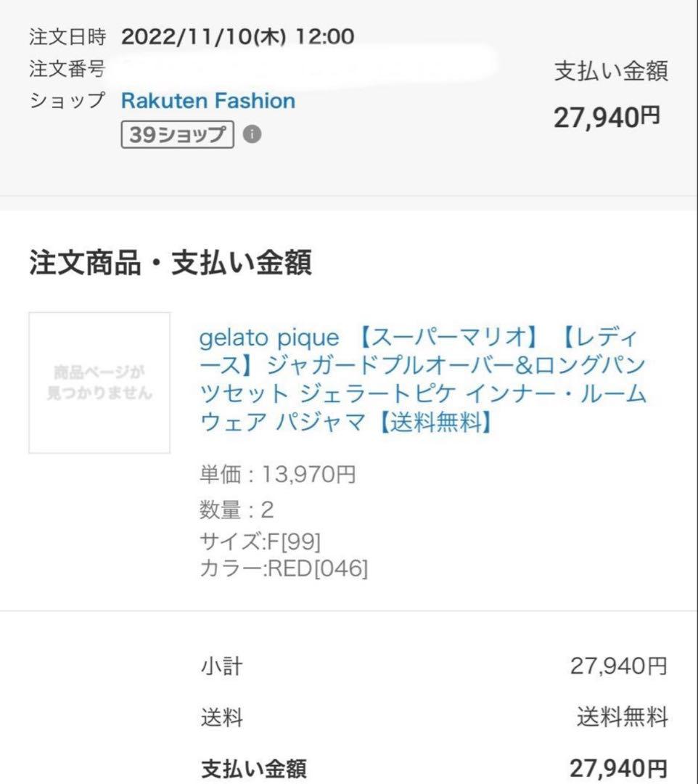The width and height of the screenshot is (698, 784).
Task: Open the Rakuten Fashion shop page
Action: click(208, 101)
